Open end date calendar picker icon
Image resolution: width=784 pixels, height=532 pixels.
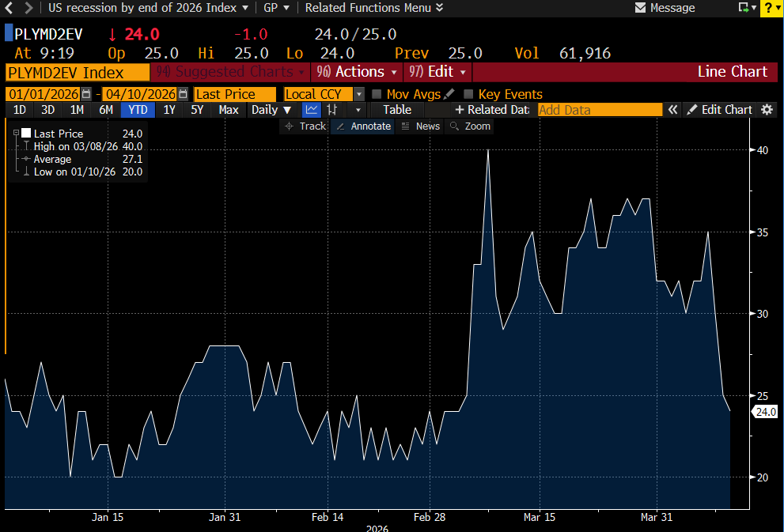pos(183,94)
